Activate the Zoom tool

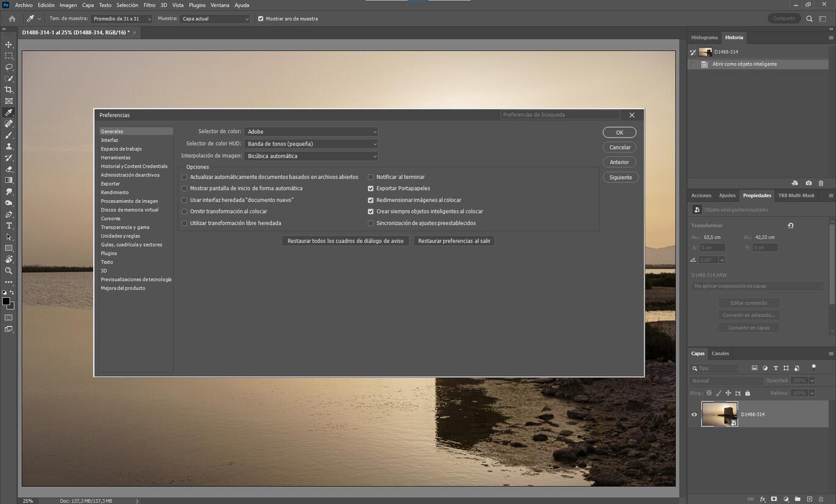click(x=9, y=270)
